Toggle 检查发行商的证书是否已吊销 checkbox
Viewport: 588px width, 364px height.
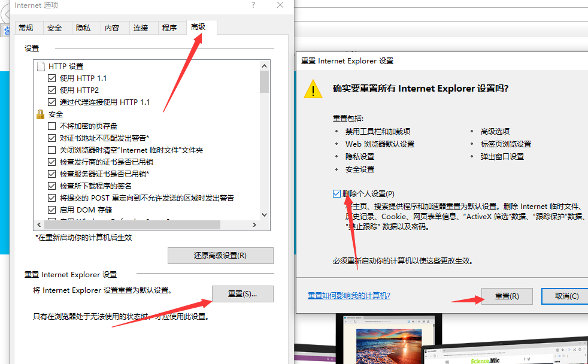pos(51,162)
